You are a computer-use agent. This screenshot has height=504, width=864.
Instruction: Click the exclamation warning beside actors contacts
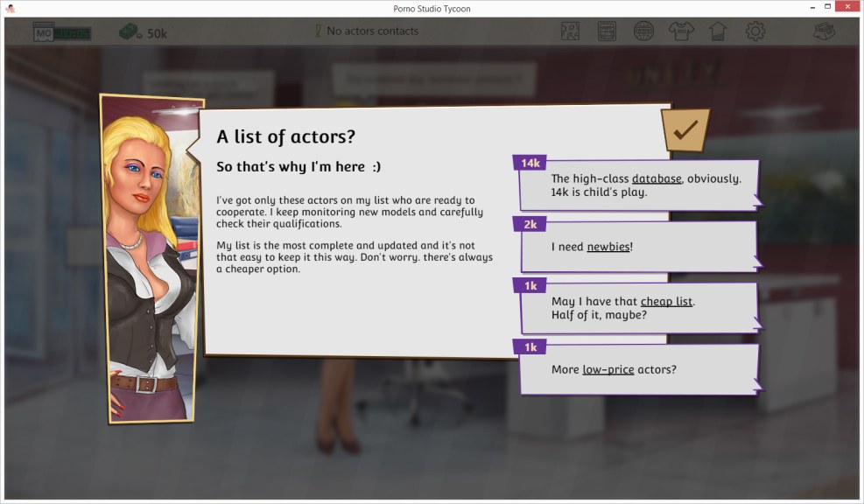318,31
